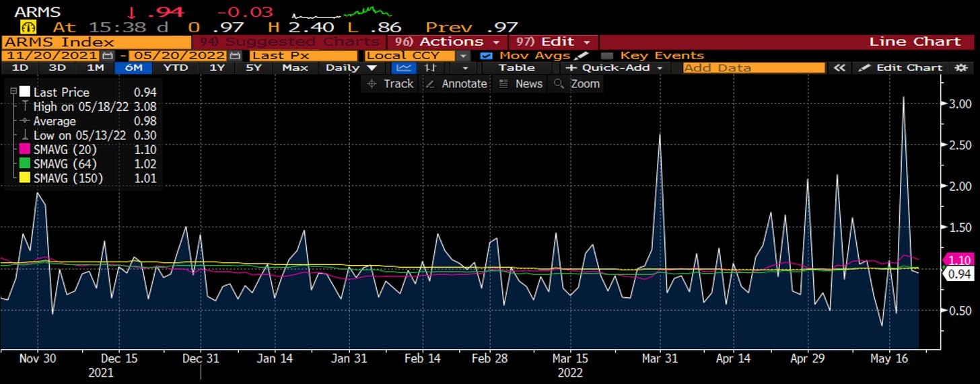The image size is (980, 384).
Task: Show News overlay on the chart
Action: (520, 83)
